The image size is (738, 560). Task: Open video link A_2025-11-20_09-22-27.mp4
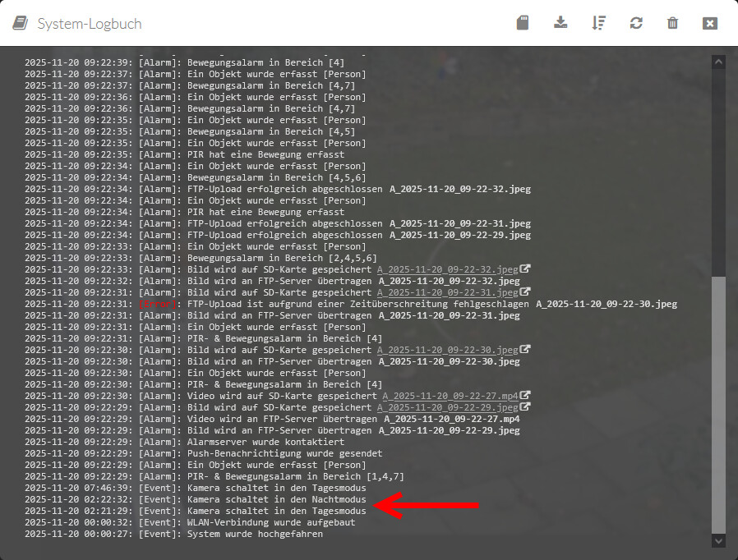pos(450,396)
